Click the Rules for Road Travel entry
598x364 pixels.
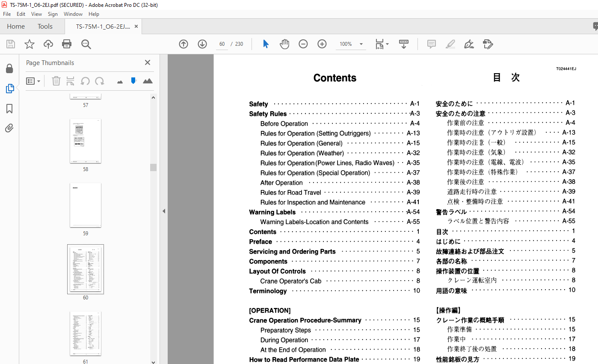click(x=291, y=192)
